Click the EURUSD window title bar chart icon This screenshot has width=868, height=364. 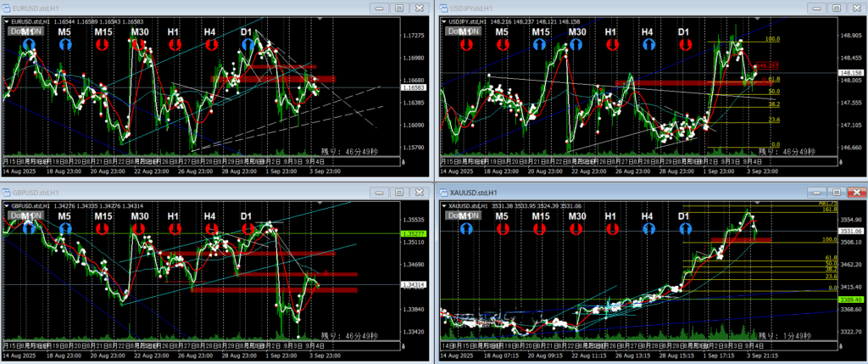[x=7, y=8]
